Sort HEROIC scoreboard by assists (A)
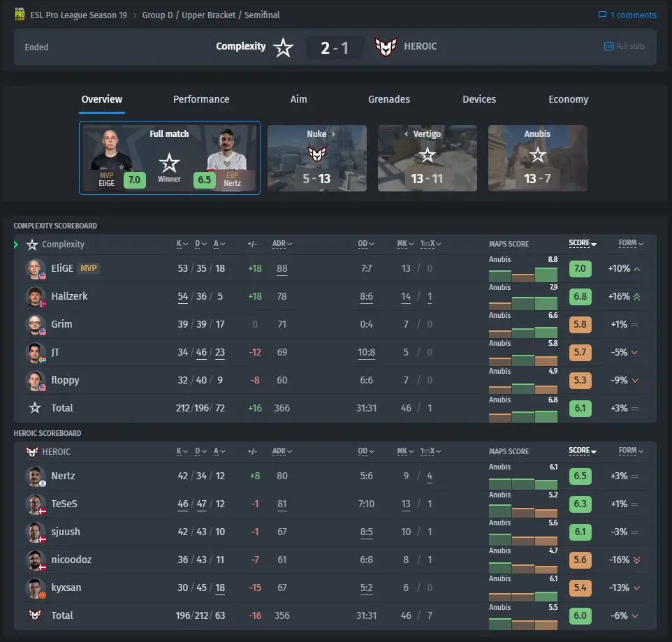This screenshot has height=642, width=672. 219,451
